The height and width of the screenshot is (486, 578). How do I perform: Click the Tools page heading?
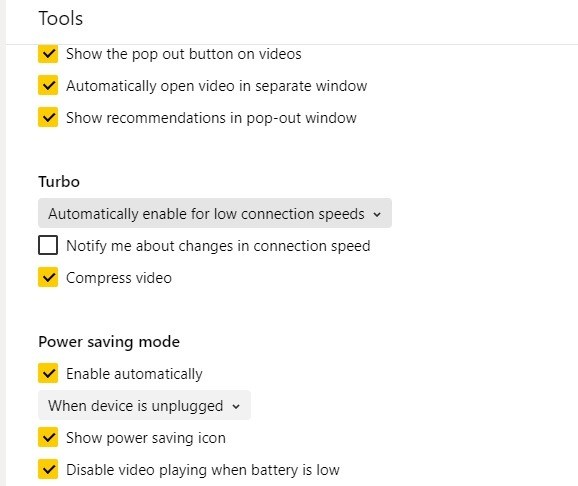pos(60,18)
